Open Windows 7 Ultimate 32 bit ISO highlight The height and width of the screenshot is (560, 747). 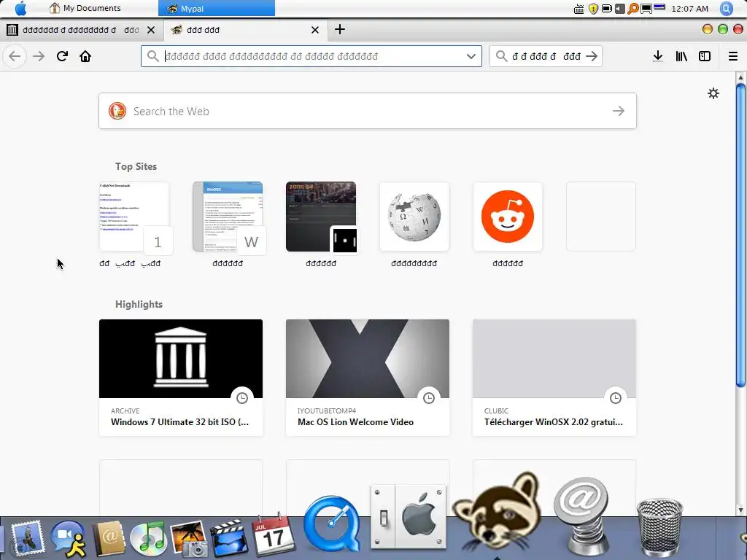181,378
